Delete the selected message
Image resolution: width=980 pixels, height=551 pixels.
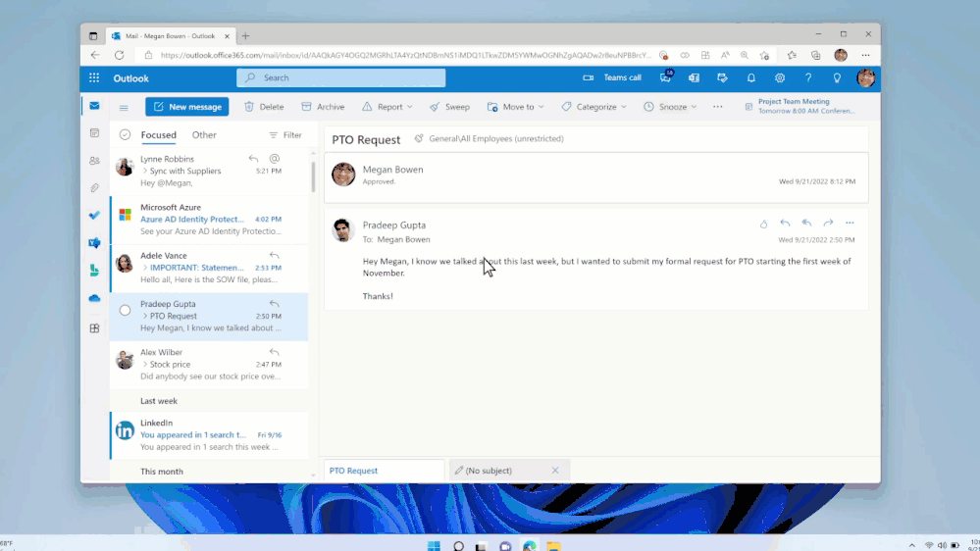[264, 107]
